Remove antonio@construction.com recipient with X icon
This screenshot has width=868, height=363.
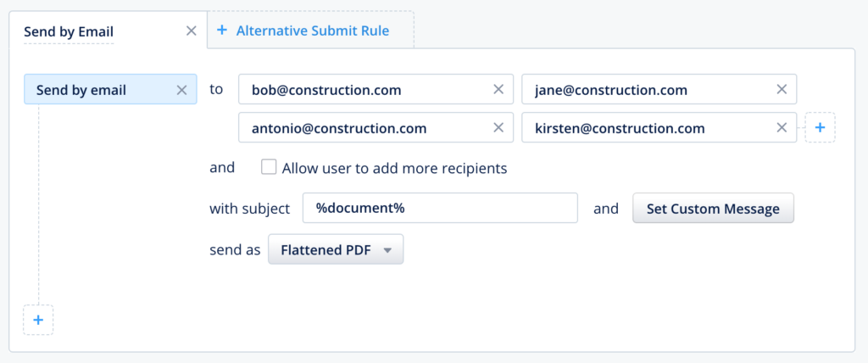pyautogui.click(x=498, y=128)
